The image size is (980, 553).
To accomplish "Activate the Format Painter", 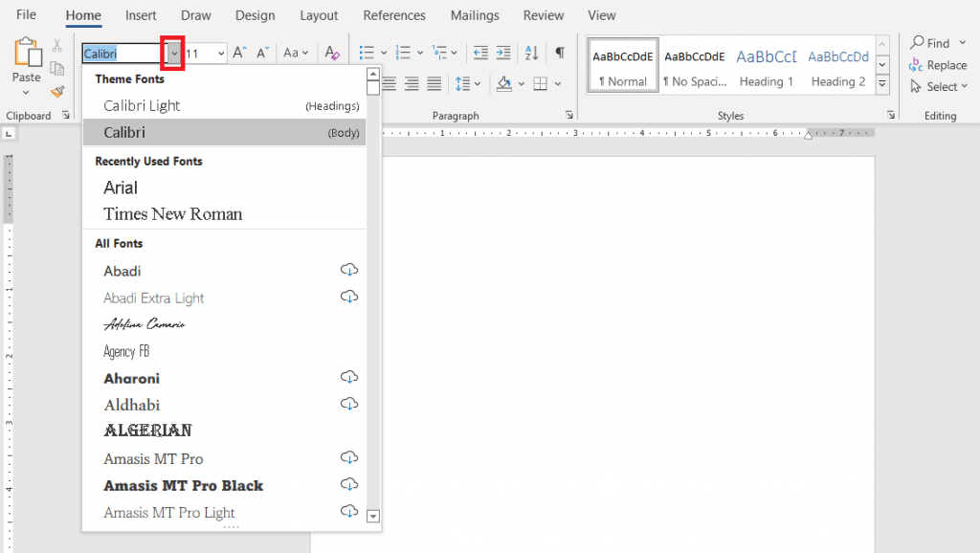I will (56, 91).
